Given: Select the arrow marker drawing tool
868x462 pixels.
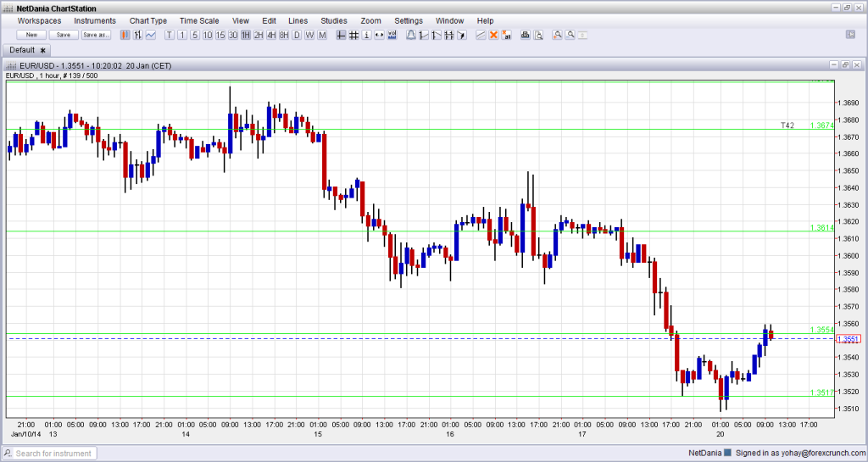Looking at the screenshot, I should tap(462, 35).
